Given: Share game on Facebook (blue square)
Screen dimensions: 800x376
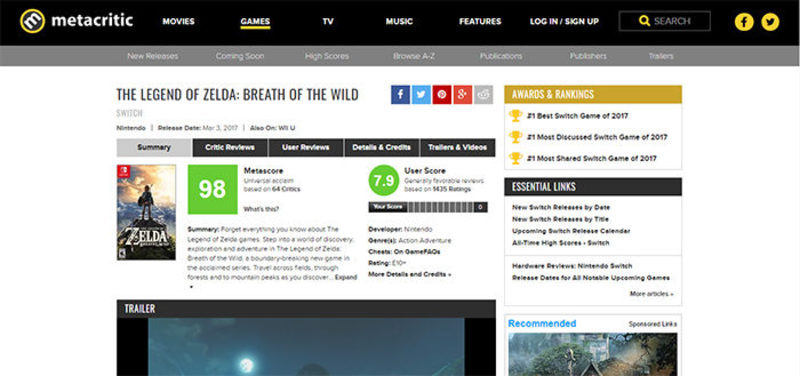Looking at the screenshot, I should [401, 94].
